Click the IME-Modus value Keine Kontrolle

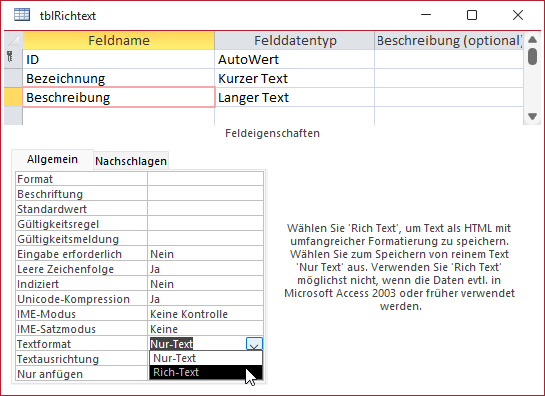pos(205,314)
